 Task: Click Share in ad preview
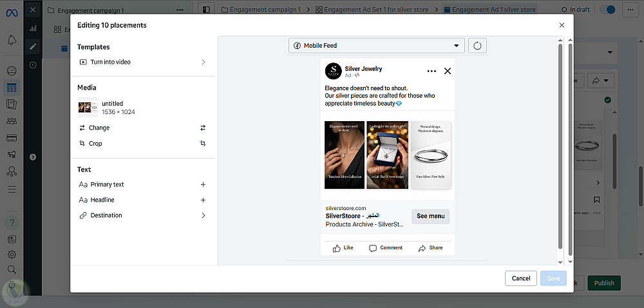click(x=430, y=247)
